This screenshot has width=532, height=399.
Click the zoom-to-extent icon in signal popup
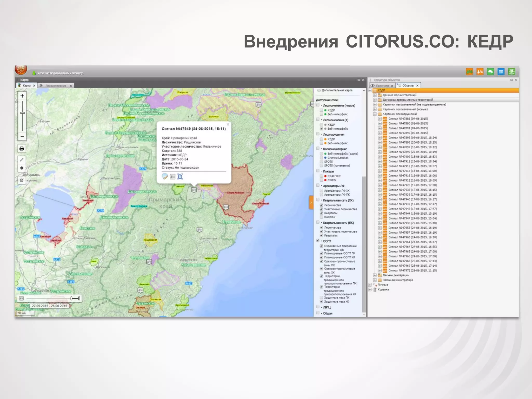pyautogui.click(x=180, y=177)
